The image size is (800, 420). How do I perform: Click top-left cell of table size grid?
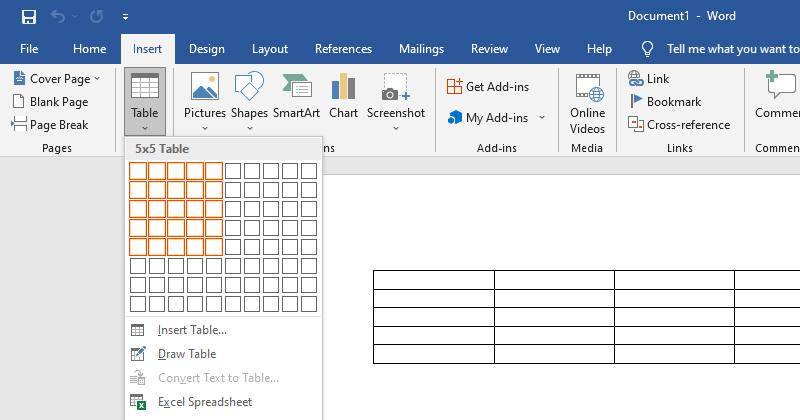pyautogui.click(x=138, y=171)
